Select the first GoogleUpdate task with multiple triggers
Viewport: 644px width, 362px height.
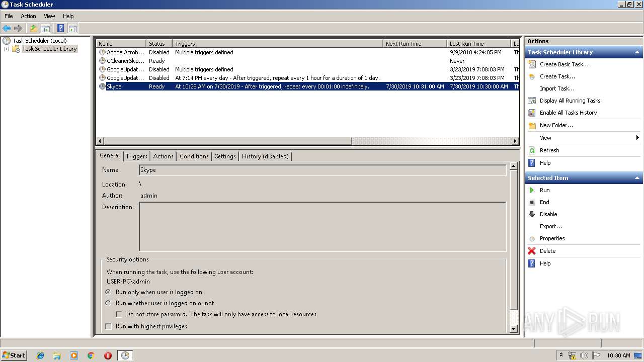pyautogui.click(x=308, y=69)
